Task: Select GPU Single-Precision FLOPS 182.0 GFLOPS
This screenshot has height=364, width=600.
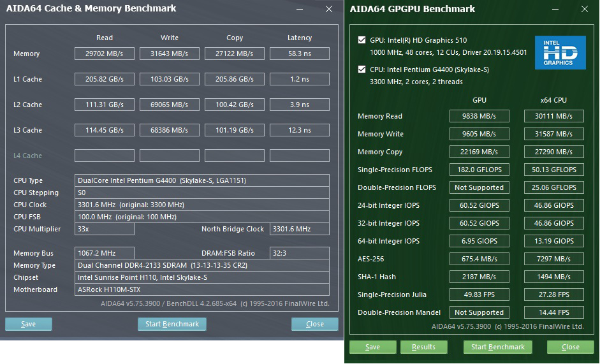Action: (x=479, y=170)
